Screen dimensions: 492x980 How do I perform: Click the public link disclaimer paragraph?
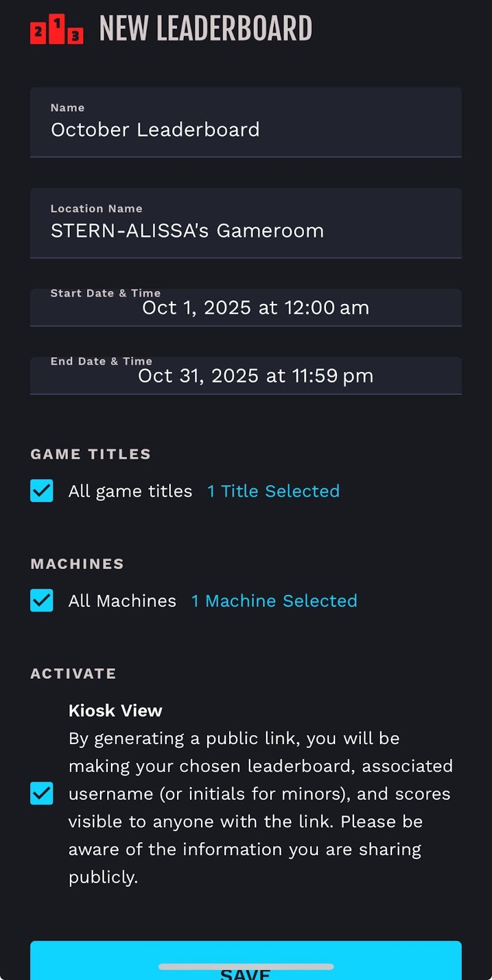(x=260, y=807)
